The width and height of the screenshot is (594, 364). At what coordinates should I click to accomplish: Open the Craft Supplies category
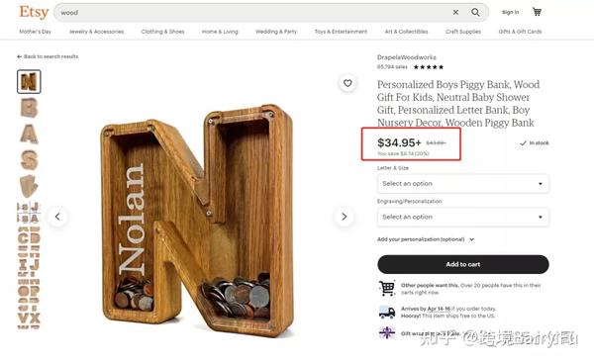(463, 32)
